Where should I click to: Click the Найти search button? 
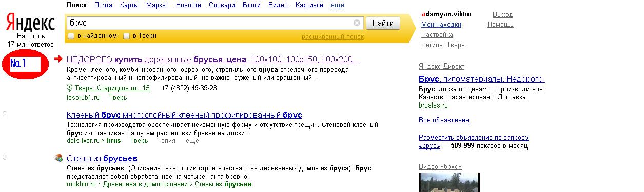tap(383, 23)
